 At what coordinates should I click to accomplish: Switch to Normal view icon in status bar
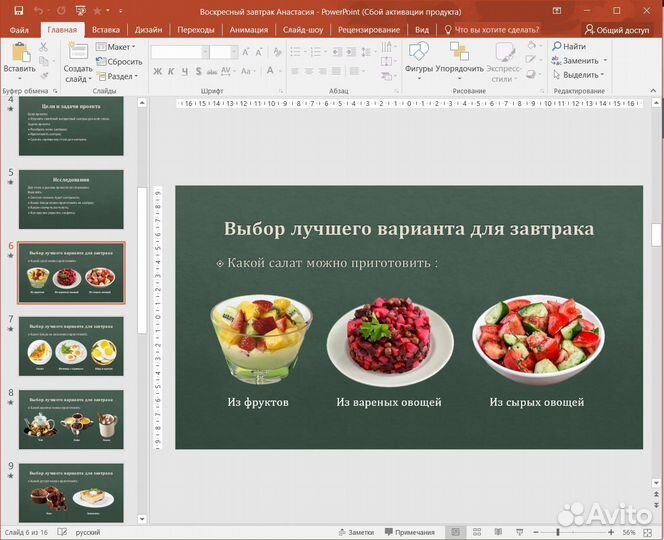click(456, 532)
